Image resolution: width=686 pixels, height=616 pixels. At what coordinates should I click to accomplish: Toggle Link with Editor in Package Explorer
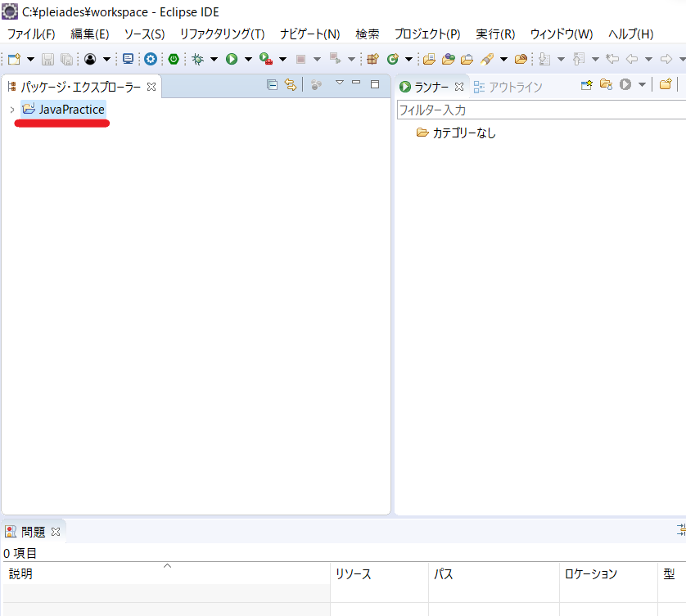[291, 85]
